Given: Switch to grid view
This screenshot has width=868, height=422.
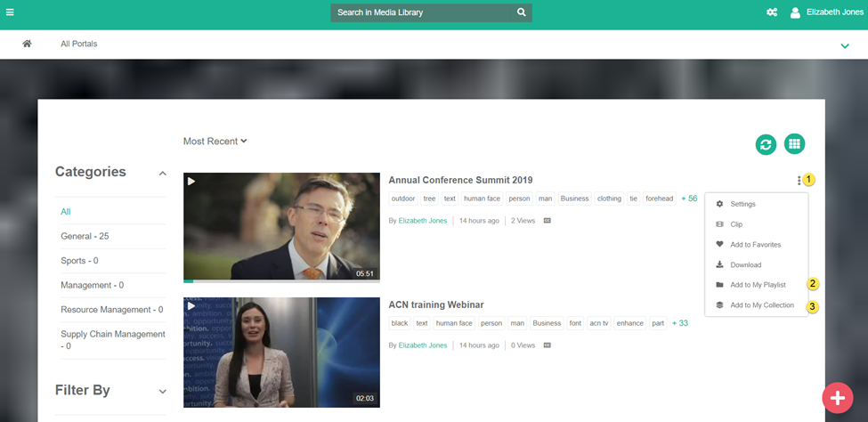Looking at the screenshot, I should (x=794, y=144).
